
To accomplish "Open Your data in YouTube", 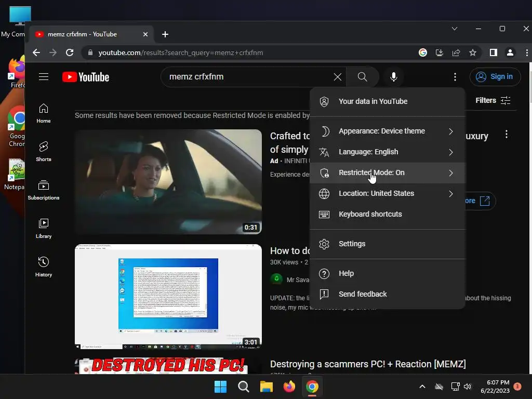I will (388, 101).
